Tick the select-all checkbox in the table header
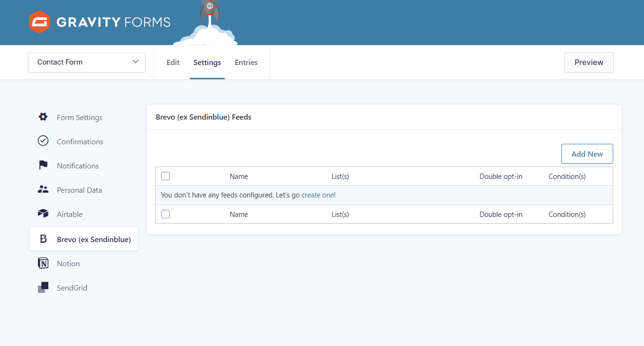Screen dimensions: 644x346 166,176
